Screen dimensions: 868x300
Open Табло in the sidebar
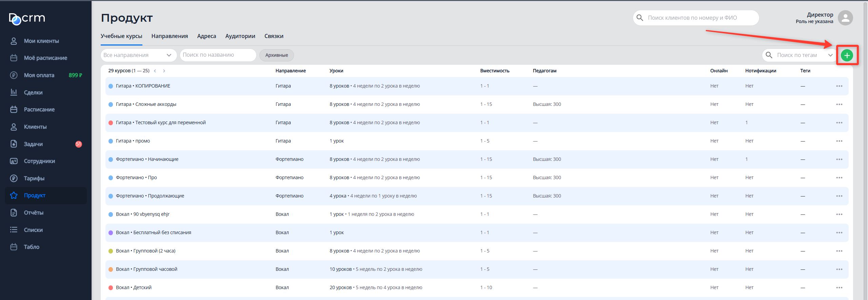pyautogui.click(x=31, y=247)
